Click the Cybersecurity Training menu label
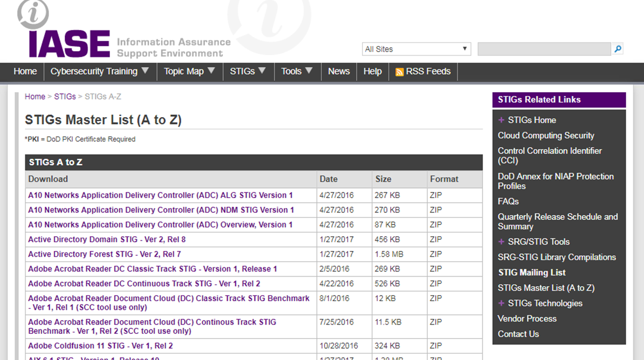 pos(94,72)
